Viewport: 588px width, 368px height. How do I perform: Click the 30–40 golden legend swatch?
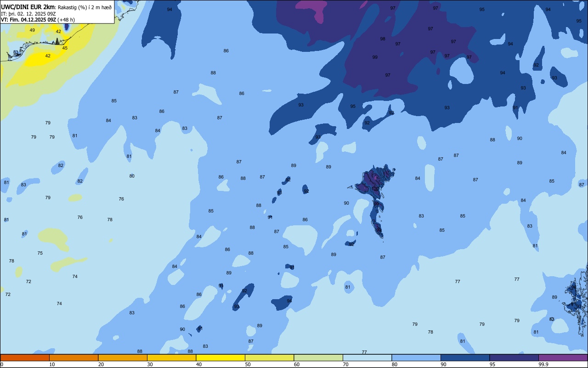click(171, 357)
